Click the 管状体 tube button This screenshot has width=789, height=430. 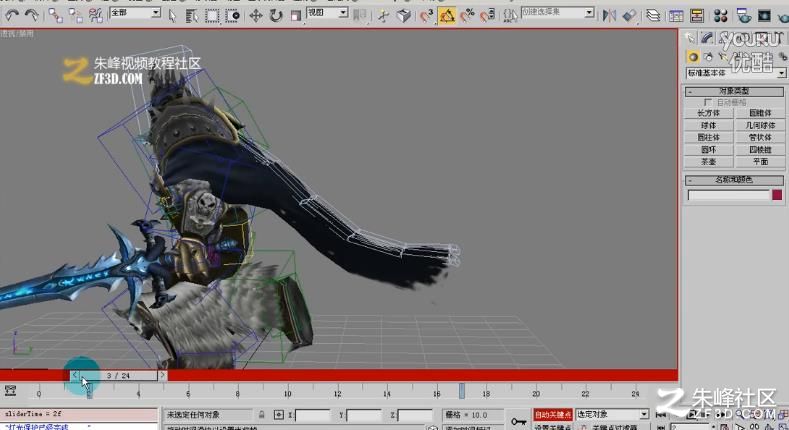click(x=760, y=137)
